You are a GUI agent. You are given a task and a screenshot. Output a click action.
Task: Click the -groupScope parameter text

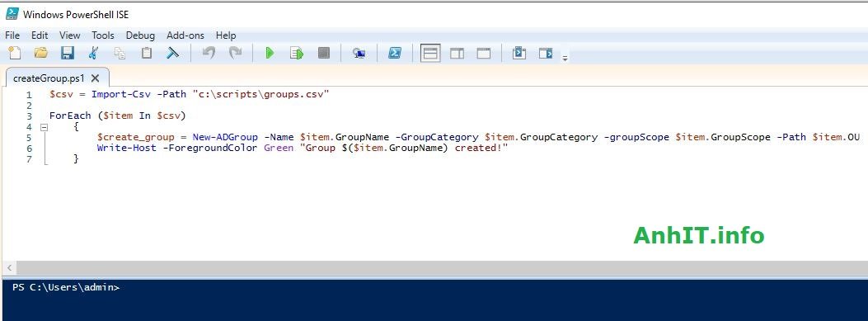pyautogui.click(x=636, y=138)
